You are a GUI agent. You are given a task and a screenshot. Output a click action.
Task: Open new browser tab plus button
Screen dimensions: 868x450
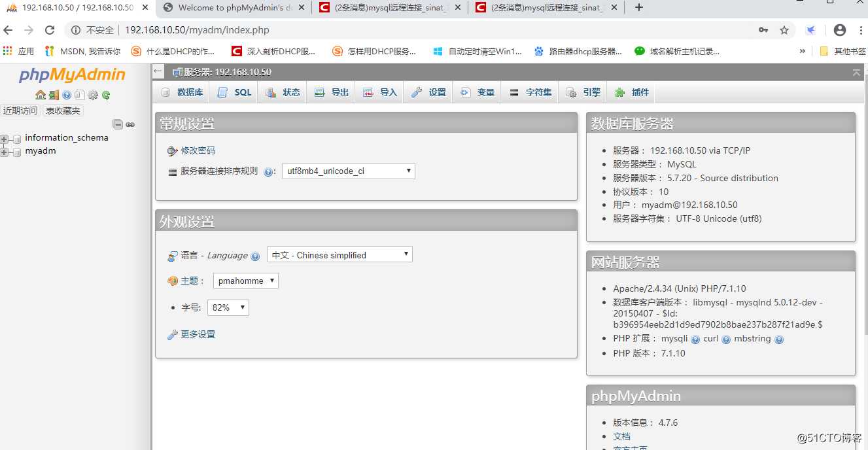coord(639,8)
